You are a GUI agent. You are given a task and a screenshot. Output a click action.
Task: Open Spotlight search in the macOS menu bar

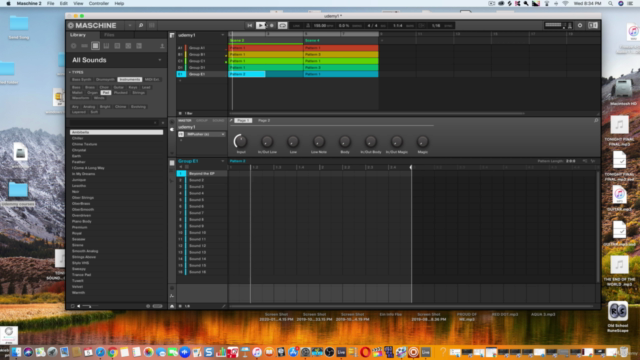610,3
